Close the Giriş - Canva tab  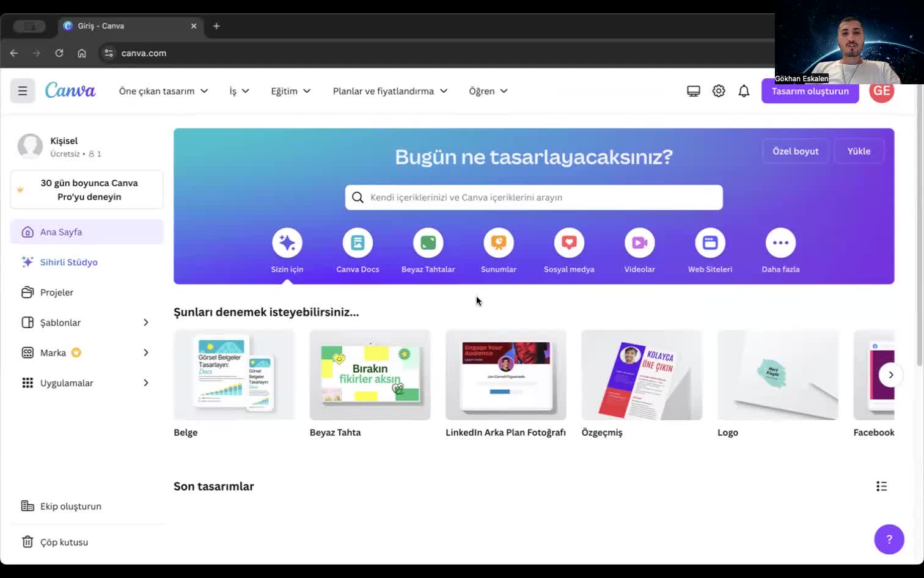[194, 26]
